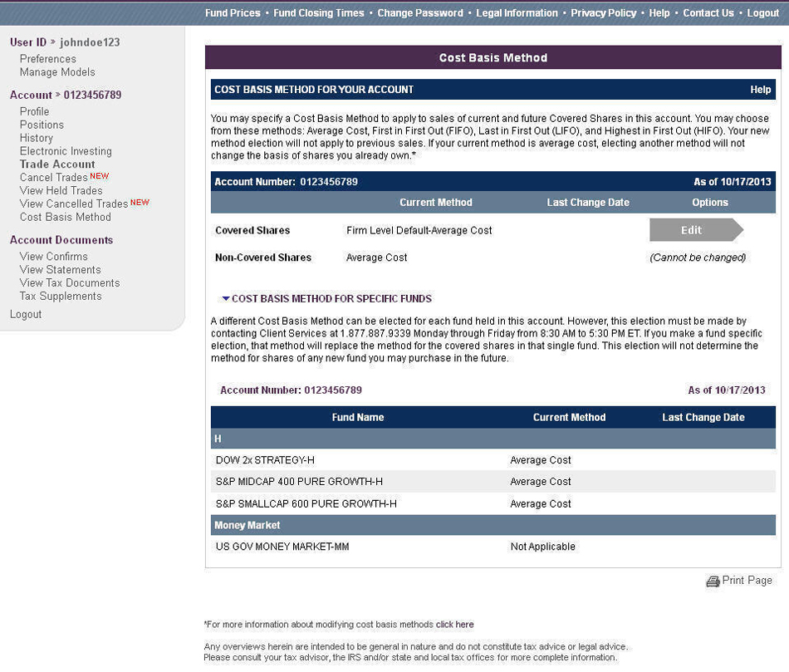The image size is (789, 672).
Task: Open View Cancelled Trades
Action: click(74, 204)
